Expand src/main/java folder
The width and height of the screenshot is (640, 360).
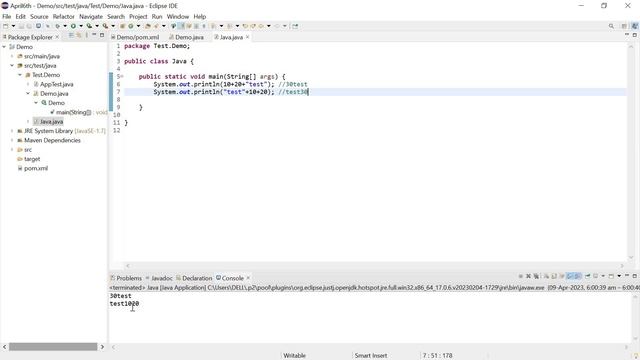click(x=12, y=56)
